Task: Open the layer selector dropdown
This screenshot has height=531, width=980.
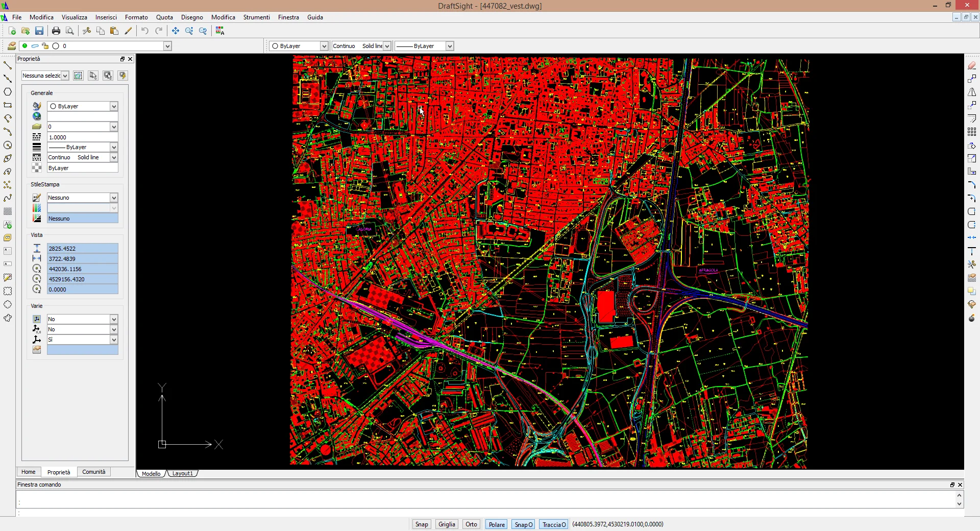Action: coord(167,46)
